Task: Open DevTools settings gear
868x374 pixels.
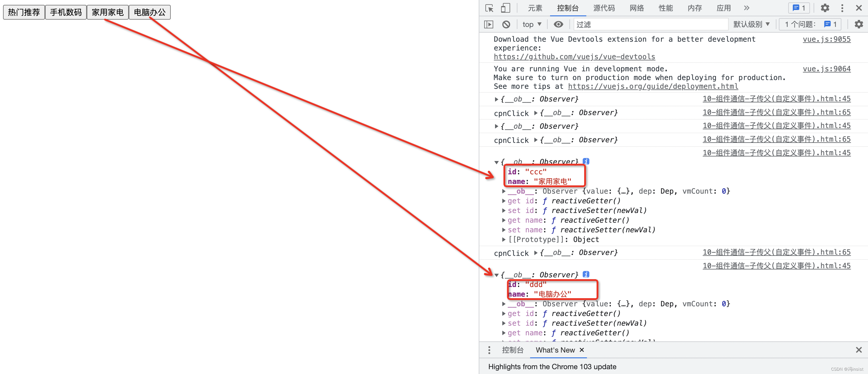Action: [x=825, y=8]
